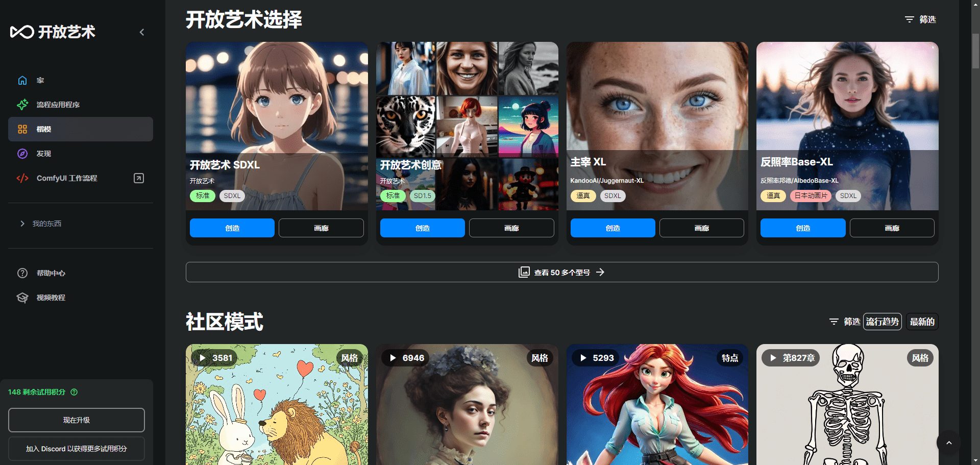The image size is (980, 465).
Task: Click the 现在升级 button
Action: 77,420
